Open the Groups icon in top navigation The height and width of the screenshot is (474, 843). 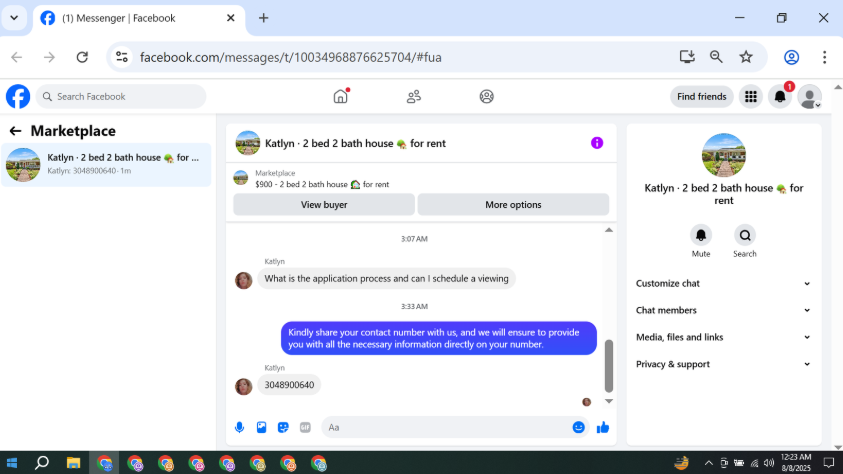tap(487, 97)
